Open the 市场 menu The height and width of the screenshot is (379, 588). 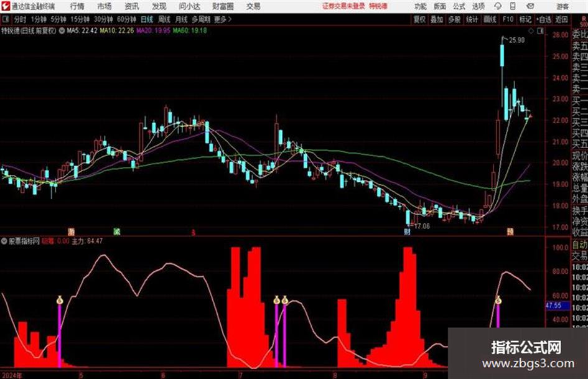(105, 6)
